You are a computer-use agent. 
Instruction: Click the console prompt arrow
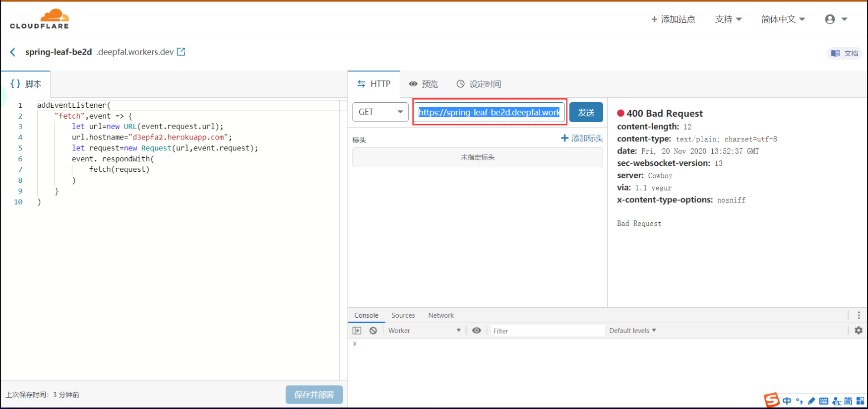pyautogui.click(x=355, y=344)
